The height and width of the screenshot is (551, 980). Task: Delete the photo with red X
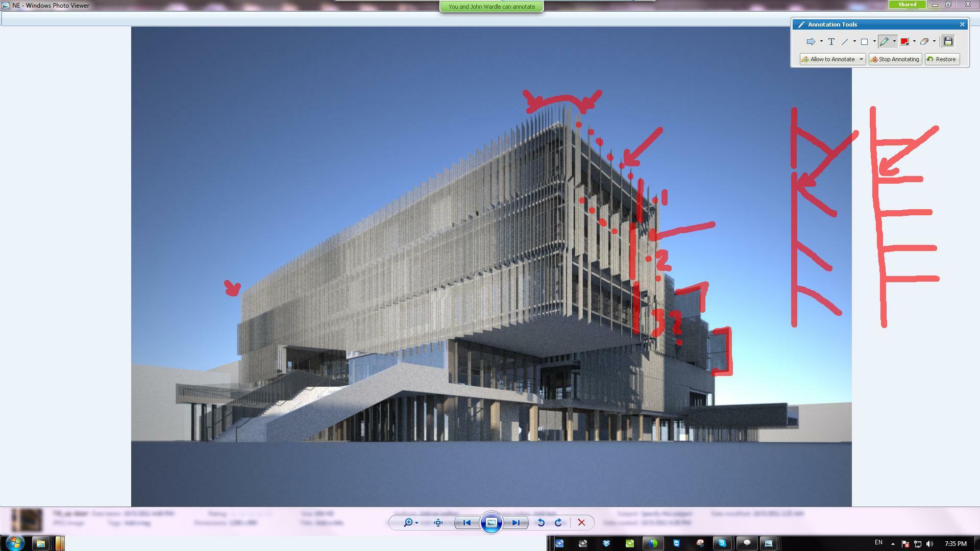coord(581,523)
